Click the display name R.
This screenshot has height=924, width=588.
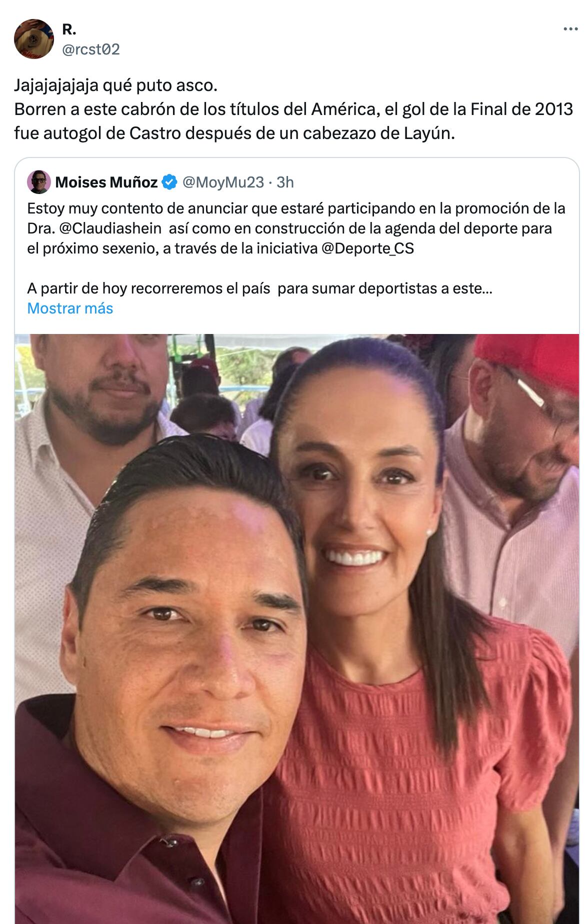[69, 30]
